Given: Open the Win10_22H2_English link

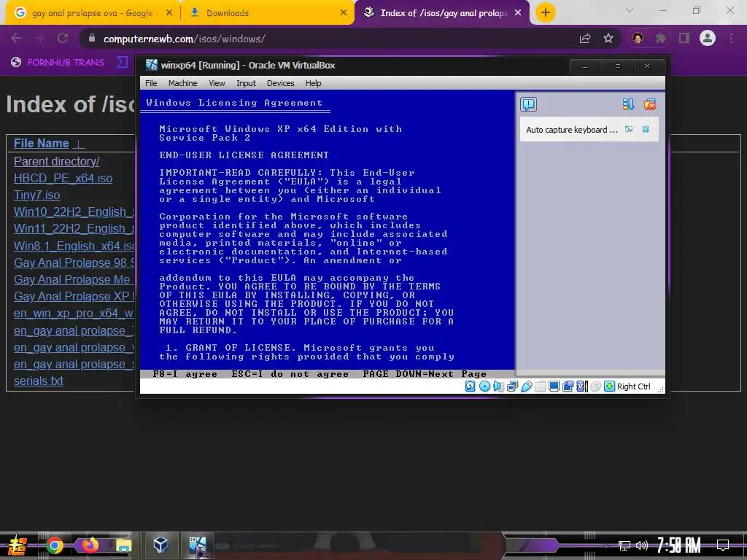Looking at the screenshot, I should (x=74, y=211).
